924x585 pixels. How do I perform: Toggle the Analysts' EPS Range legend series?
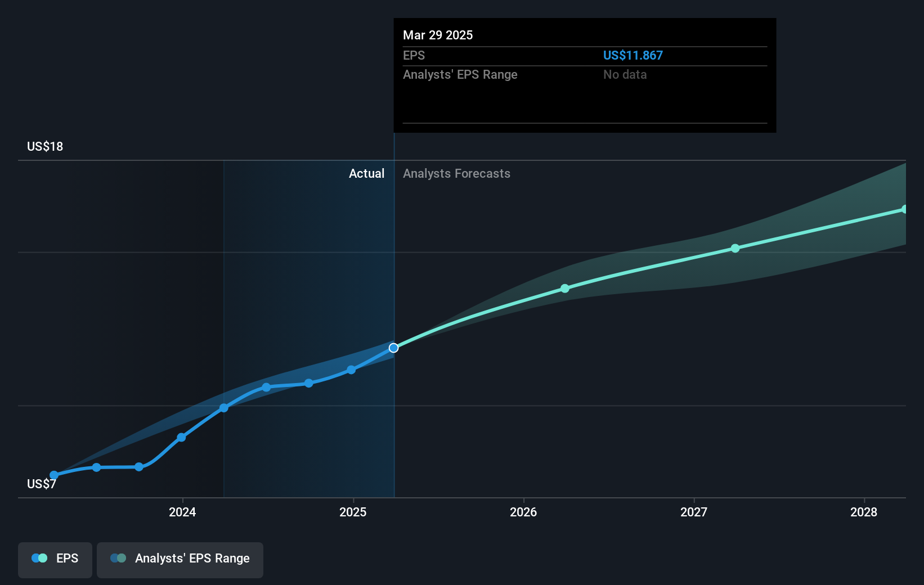[x=180, y=560]
